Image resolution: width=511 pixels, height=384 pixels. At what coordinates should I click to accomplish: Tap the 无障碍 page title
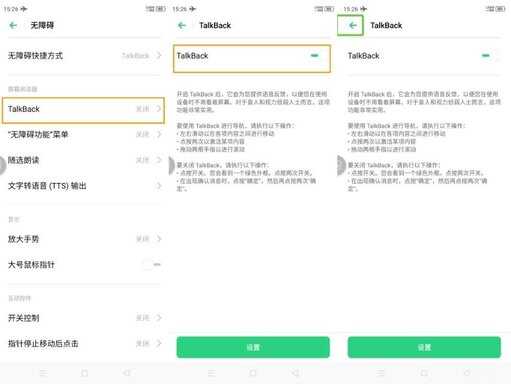point(42,25)
